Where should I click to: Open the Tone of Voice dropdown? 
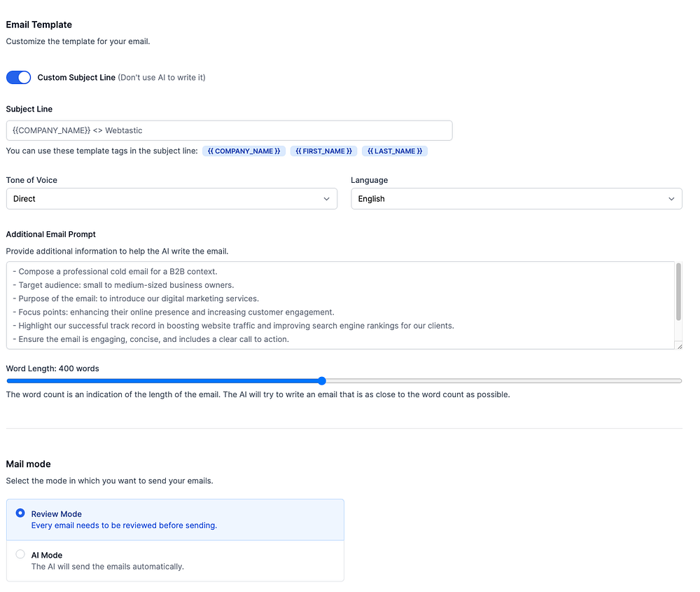171,199
